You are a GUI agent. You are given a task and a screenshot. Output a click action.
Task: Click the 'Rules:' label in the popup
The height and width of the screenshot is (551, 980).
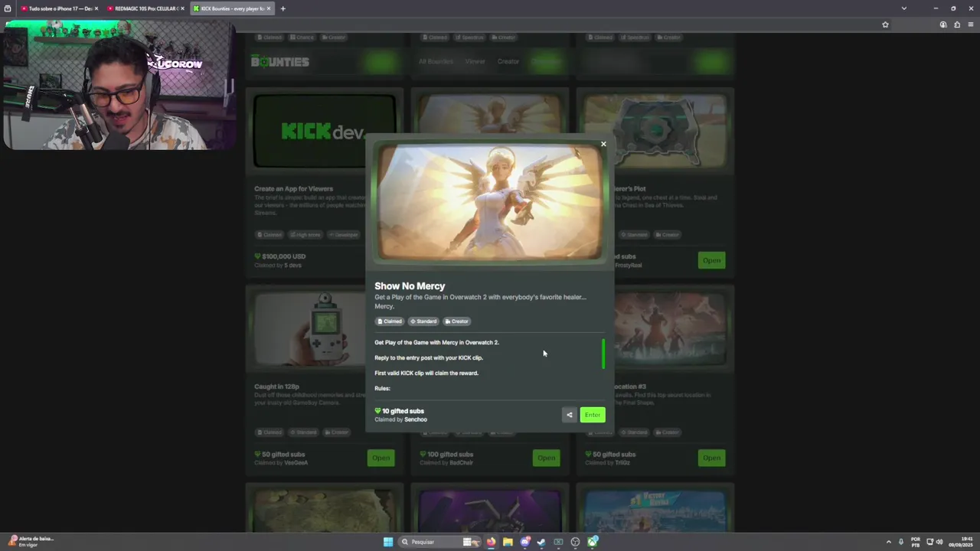(x=382, y=389)
